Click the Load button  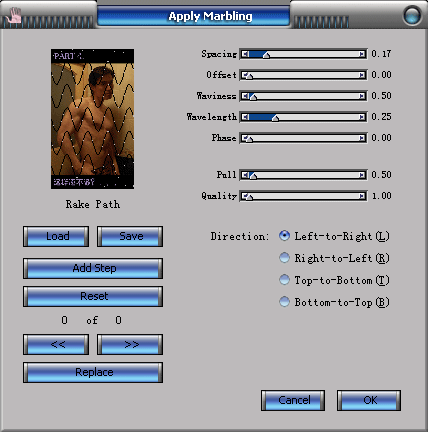coord(56,236)
